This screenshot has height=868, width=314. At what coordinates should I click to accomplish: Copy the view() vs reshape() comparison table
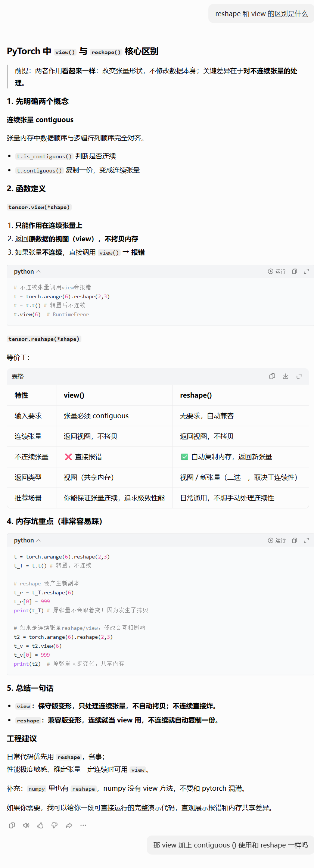pos(272,376)
